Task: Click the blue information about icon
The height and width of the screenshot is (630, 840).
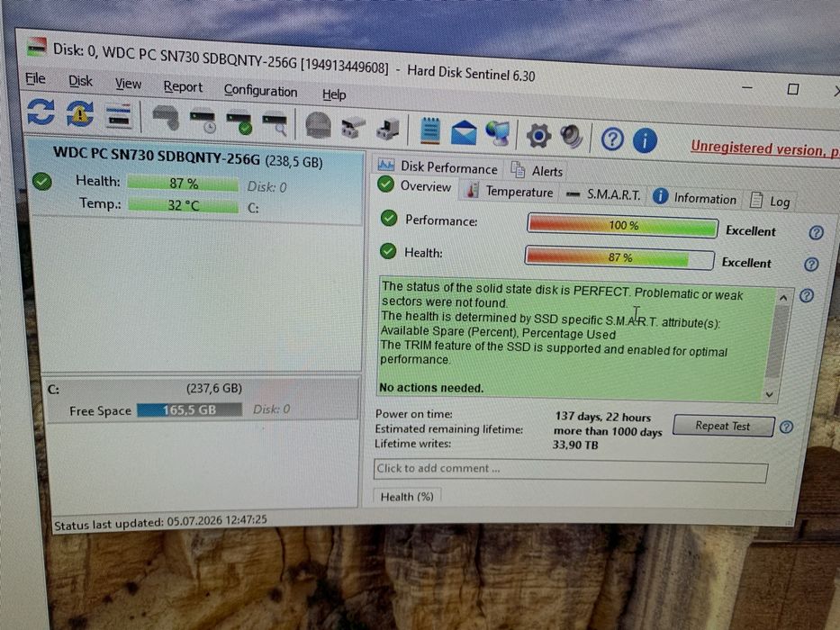Action: 645,141
